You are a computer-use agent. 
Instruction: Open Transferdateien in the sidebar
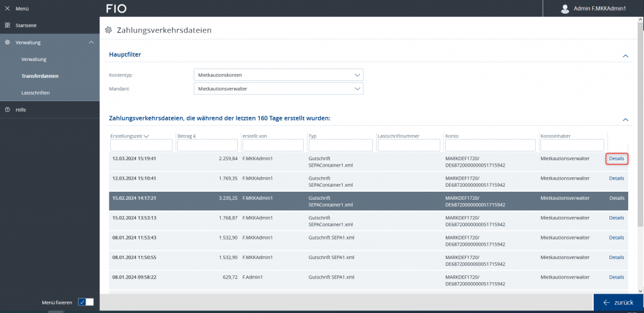(40, 76)
